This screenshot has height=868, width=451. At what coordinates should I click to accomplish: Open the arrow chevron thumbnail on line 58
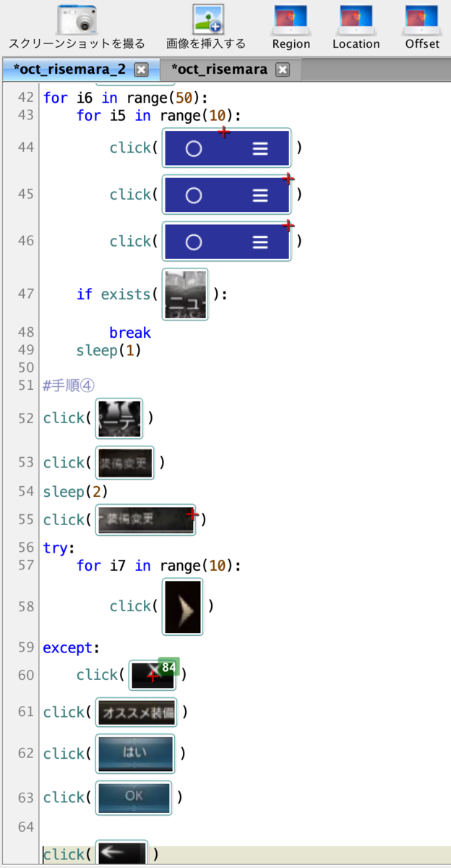[x=182, y=606]
